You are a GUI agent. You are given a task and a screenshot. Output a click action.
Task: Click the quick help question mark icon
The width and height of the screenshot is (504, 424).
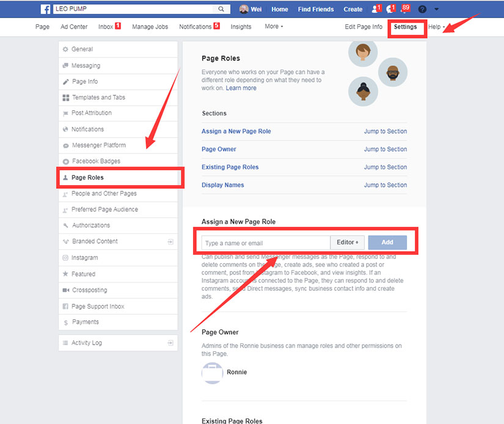[x=422, y=9]
